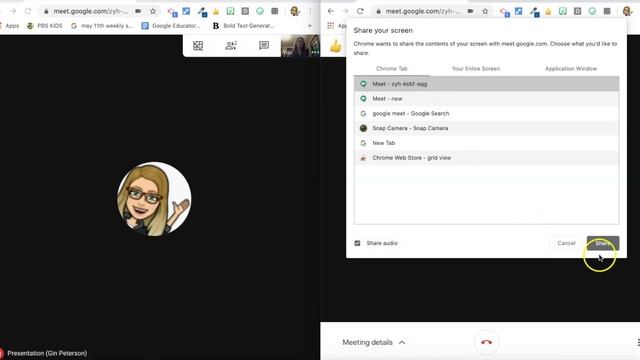This screenshot has width=640, height=360.
Task: Select the New Tab entry
Action: pos(486,143)
